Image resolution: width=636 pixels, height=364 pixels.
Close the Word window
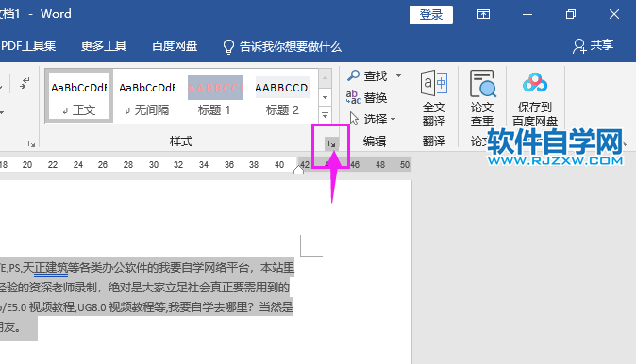tap(614, 14)
